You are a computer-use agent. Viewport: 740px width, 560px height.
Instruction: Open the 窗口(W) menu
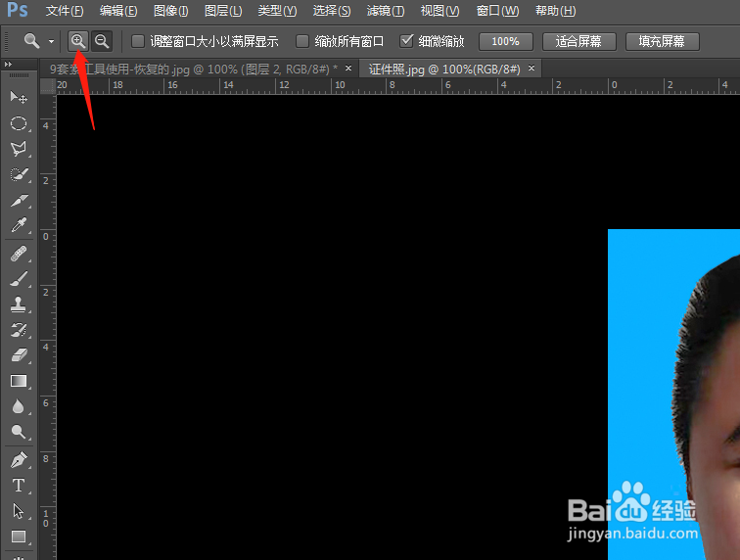[x=497, y=11]
